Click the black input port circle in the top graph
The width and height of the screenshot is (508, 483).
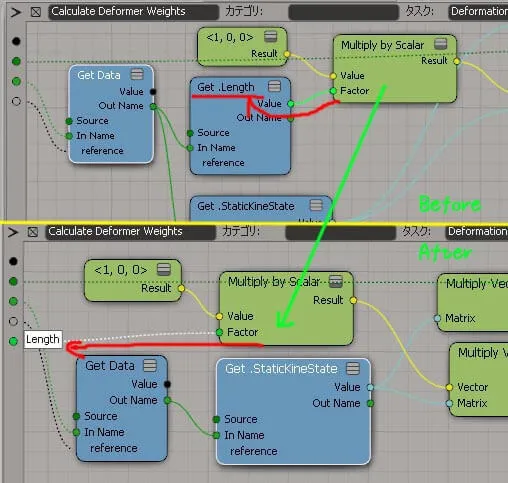pos(16,41)
